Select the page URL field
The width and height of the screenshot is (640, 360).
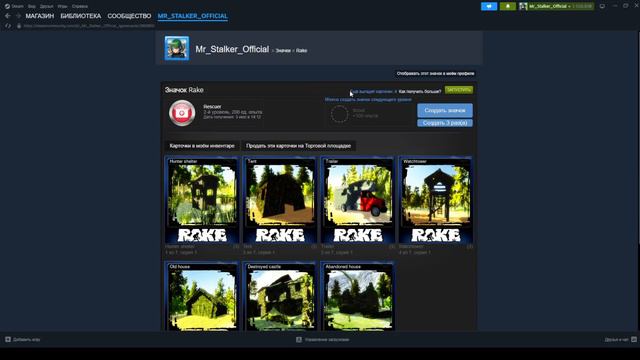tap(89, 26)
